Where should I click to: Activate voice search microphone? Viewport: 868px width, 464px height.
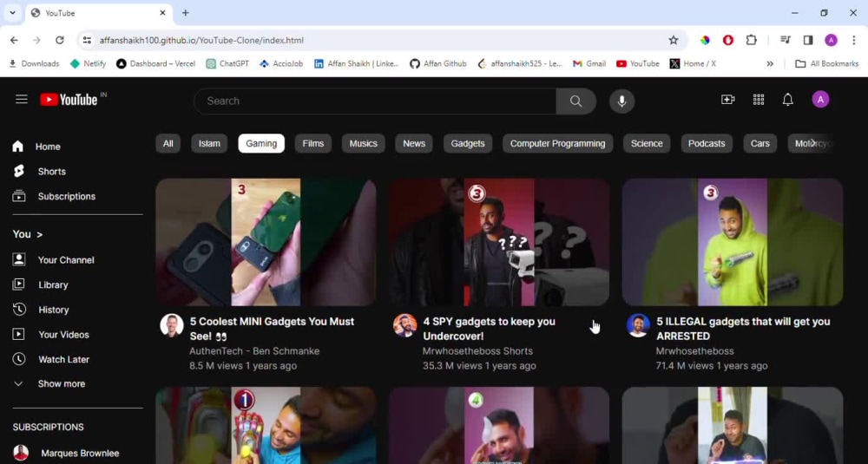[x=621, y=101]
